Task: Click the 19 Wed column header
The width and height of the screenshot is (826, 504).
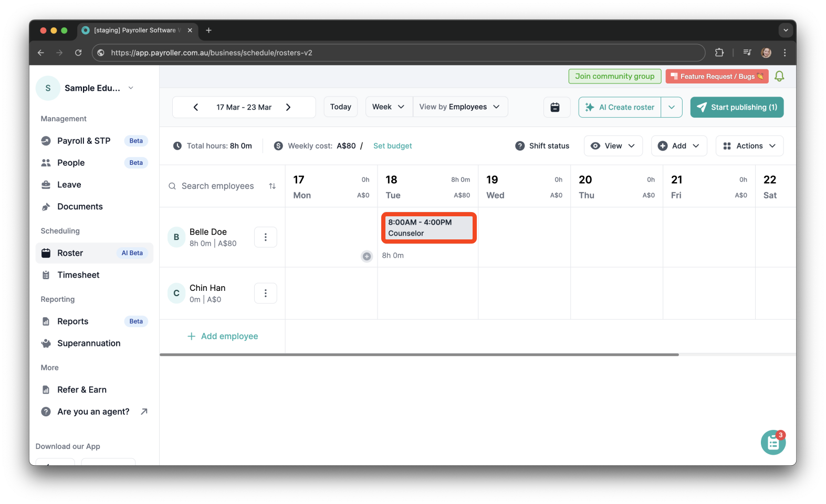Action: click(525, 187)
